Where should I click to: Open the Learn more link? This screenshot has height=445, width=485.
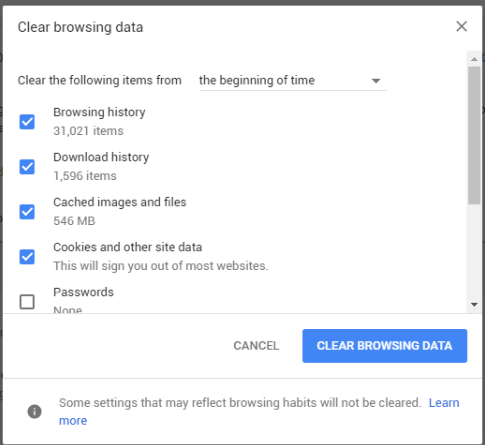click(444, 403)
